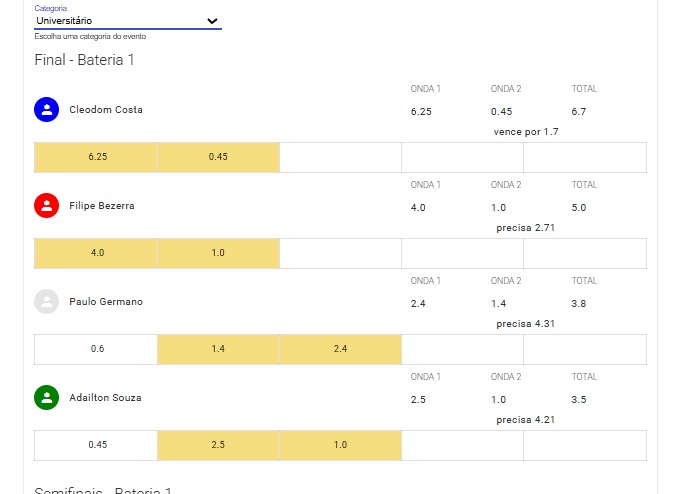The height and width of the screenshot is (494, 678).
Task: Click Paulo Germano's gray avatar icon
Action: click(x=46, y=302)
